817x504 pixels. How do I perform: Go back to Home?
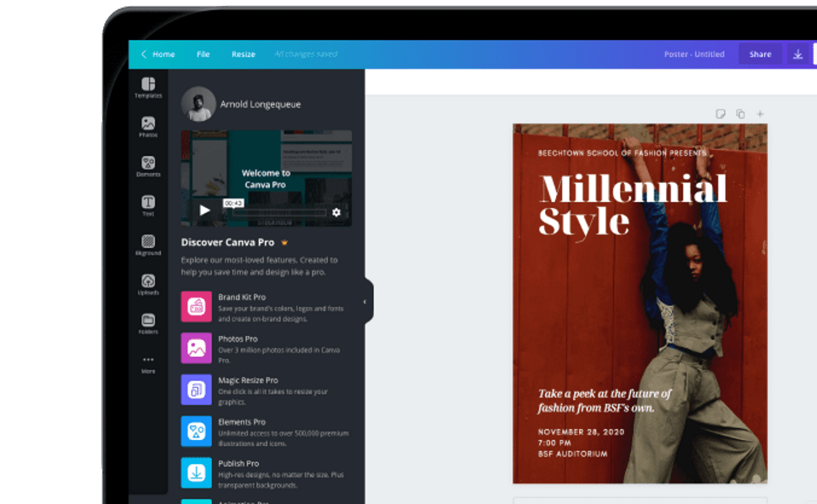pos(158,54)
